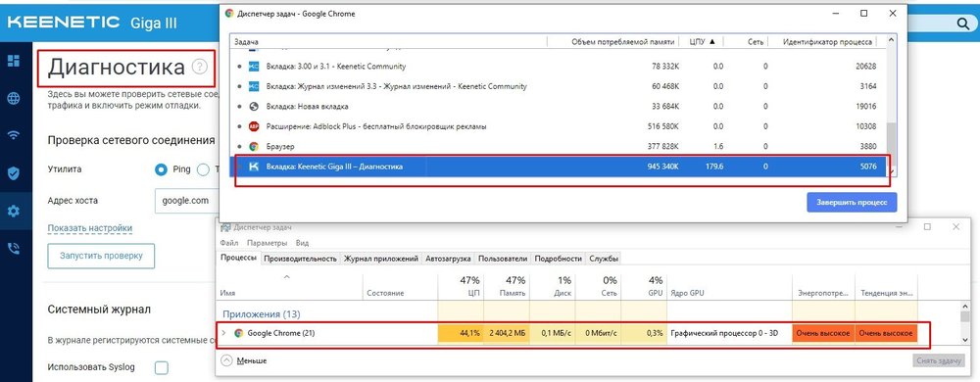Open the Wi-Fi icon in sidebar
The width and height of the screenshot is (980, 382).
click(x=13, y=135)
